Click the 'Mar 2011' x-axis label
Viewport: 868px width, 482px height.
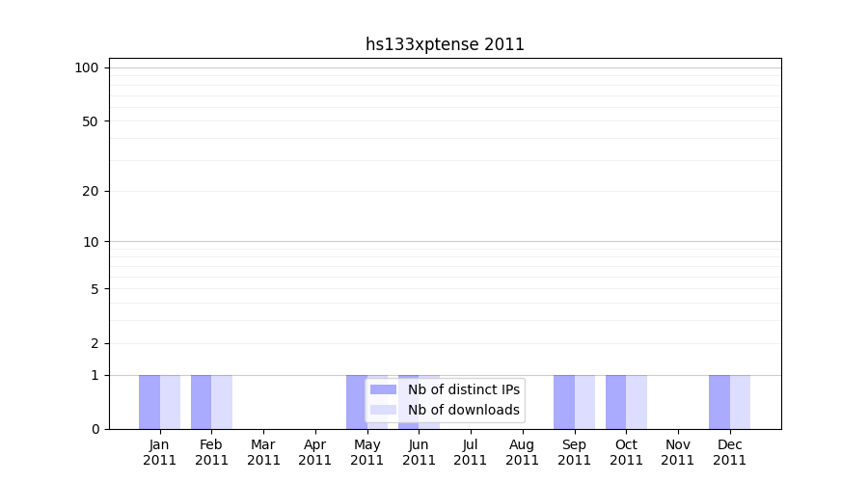pos(263,452)
